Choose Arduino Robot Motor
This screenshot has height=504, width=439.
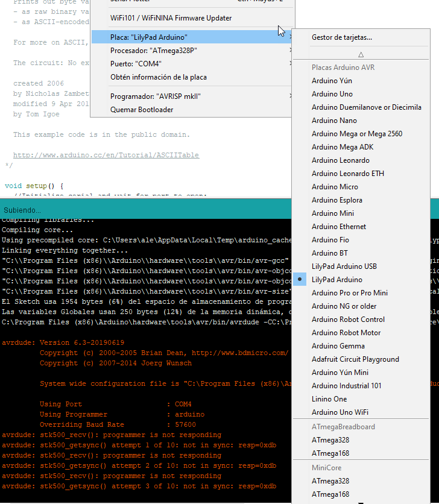coord(361,333)
